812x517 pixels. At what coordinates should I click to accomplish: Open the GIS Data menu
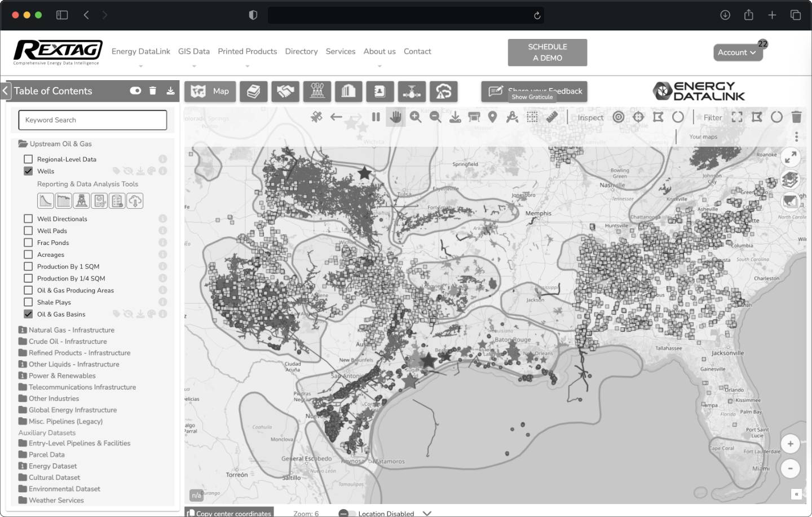193,51
